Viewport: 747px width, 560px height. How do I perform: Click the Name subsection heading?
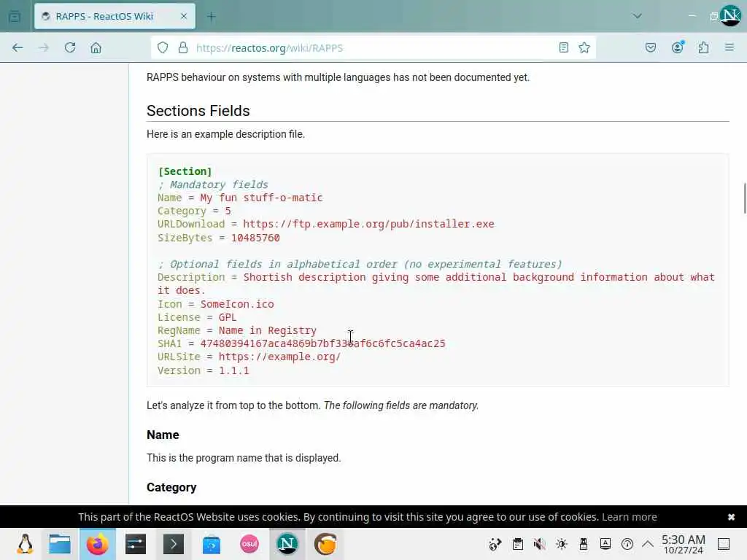pos(163,435)
